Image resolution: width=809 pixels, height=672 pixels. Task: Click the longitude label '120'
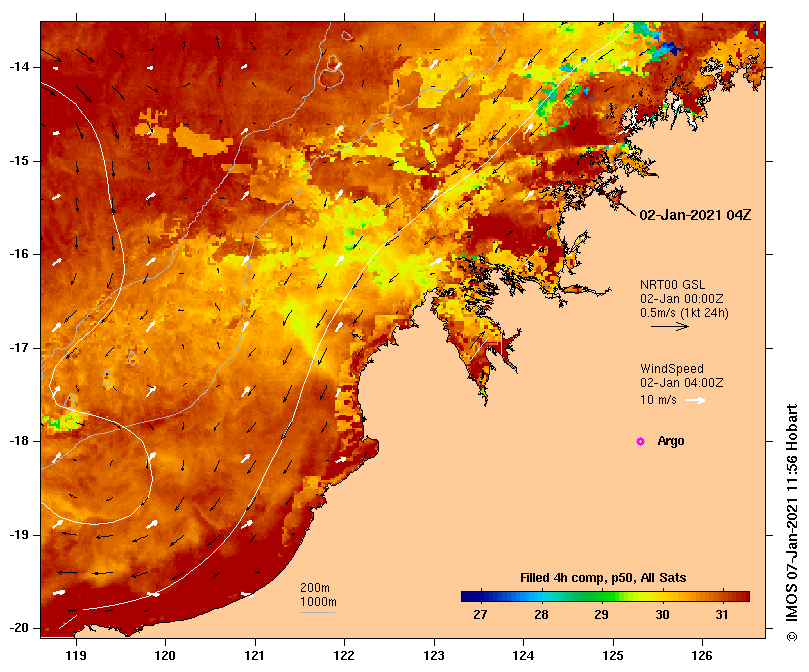(x=165, y=656)
